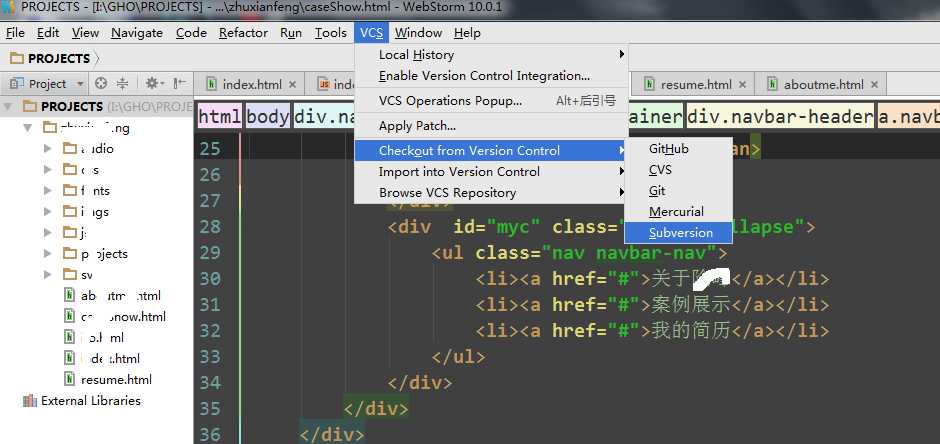
Task: Close the index.html editor tab
Action: coord(293,84)
